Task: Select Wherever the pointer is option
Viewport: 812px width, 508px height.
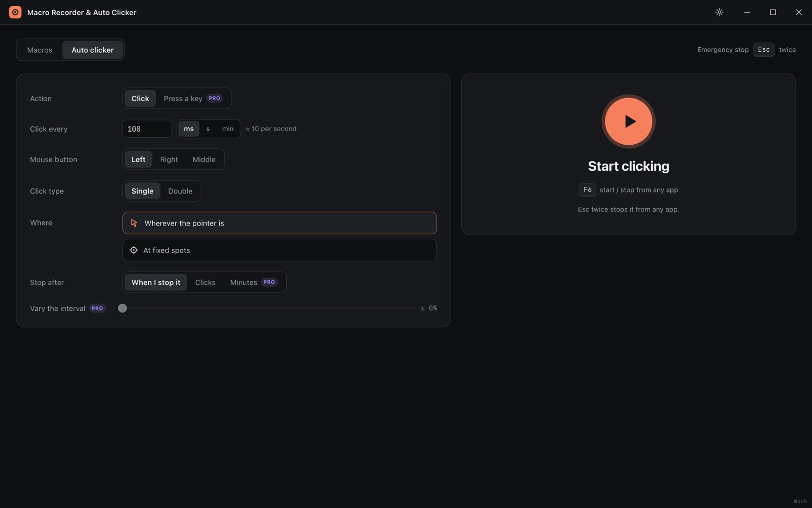Action: pos(280,223)
